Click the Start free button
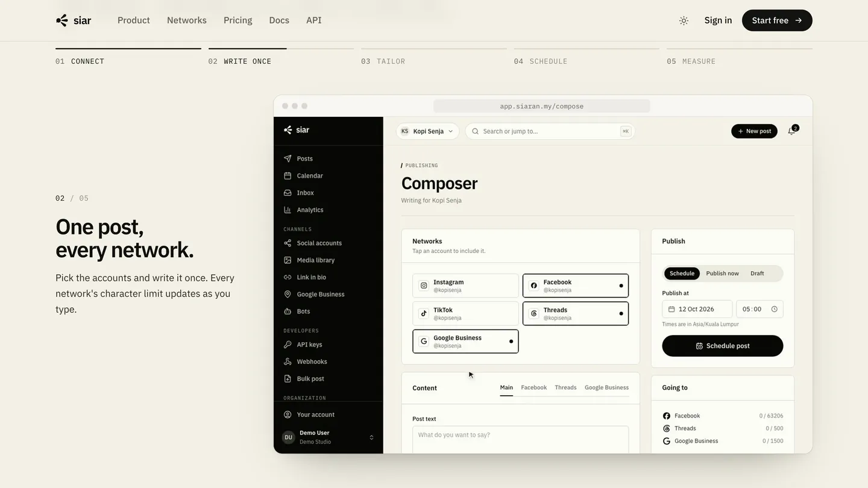This screenshot has height=488, width=868. [777, 20]
